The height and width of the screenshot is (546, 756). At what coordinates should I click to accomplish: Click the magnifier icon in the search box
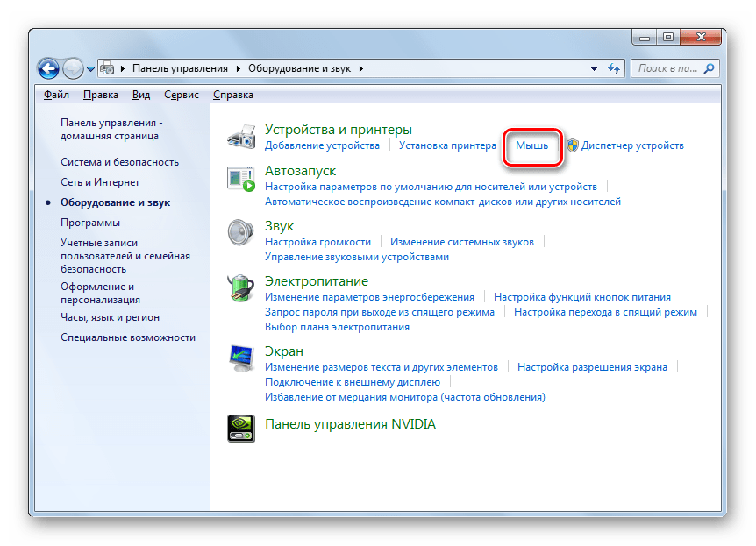coord(710,68)
